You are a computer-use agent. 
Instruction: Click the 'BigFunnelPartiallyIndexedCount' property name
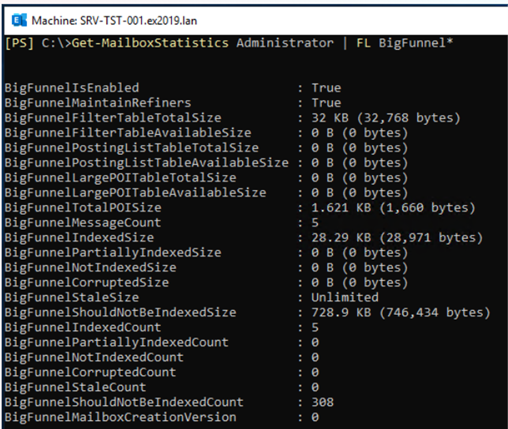pyautogui.click(x=117, y=342)
